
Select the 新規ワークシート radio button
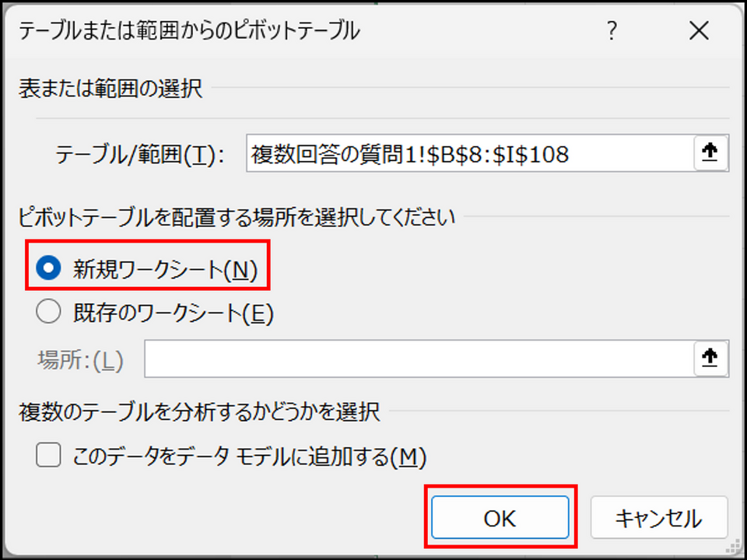[x=48, y=268]
